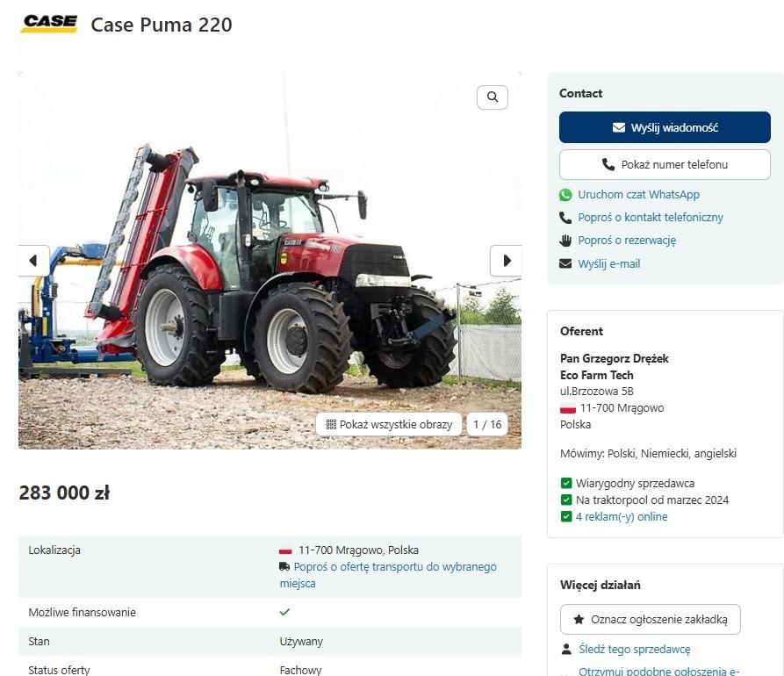784x676 pixels.
Task: Click checkmark beside Na traktorpool od marzec 2024
Action: point(566,500)
